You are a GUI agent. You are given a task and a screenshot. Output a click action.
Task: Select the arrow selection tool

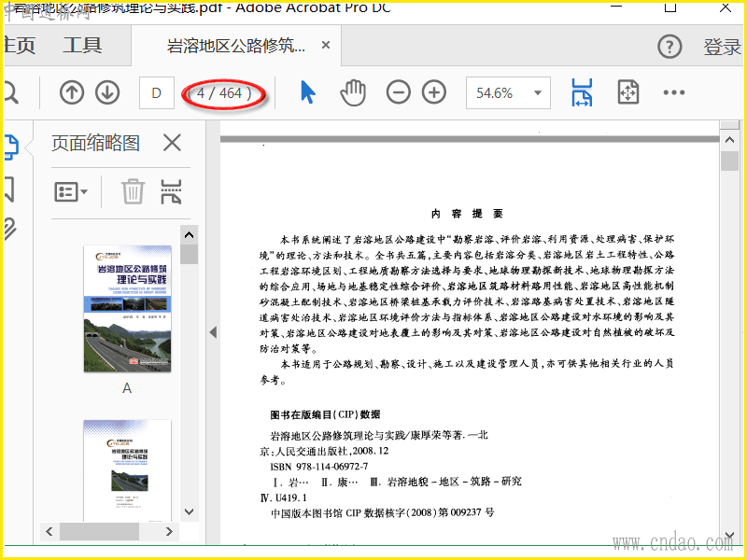coord(307,92)
